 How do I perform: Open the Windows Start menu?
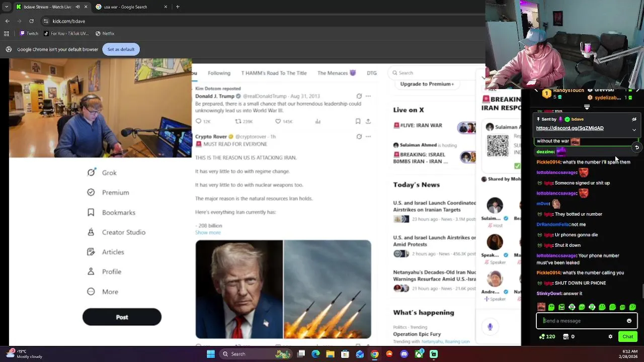pyautogui.click(x=211, y=354)
